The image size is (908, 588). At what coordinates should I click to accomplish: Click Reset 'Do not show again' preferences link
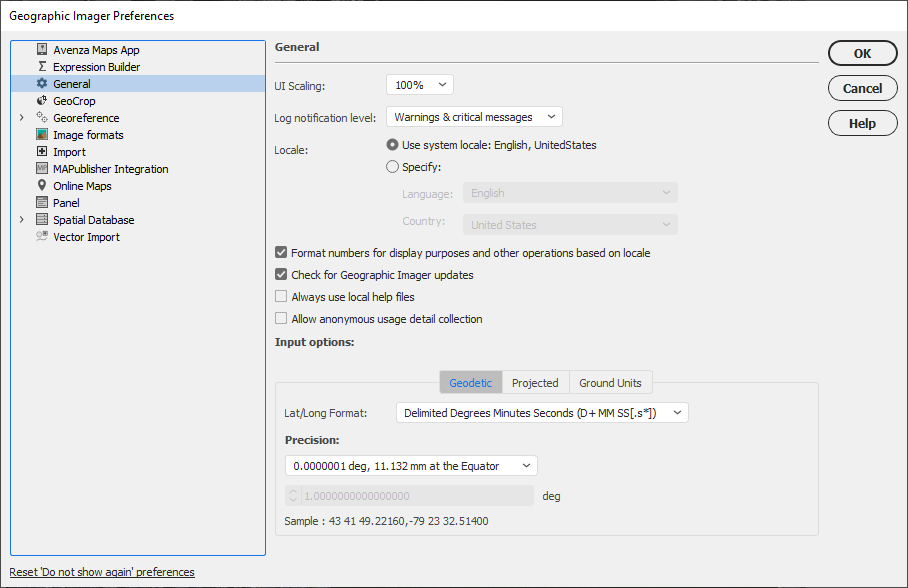tap(102, 572)
